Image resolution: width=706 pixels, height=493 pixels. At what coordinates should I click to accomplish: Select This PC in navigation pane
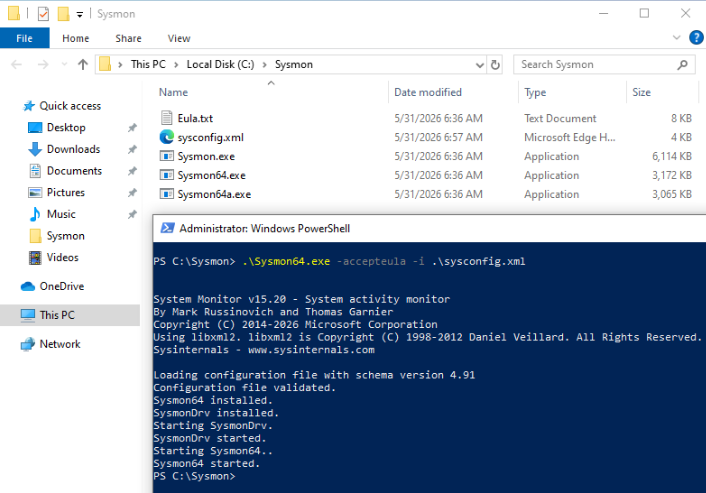[70, 315]
